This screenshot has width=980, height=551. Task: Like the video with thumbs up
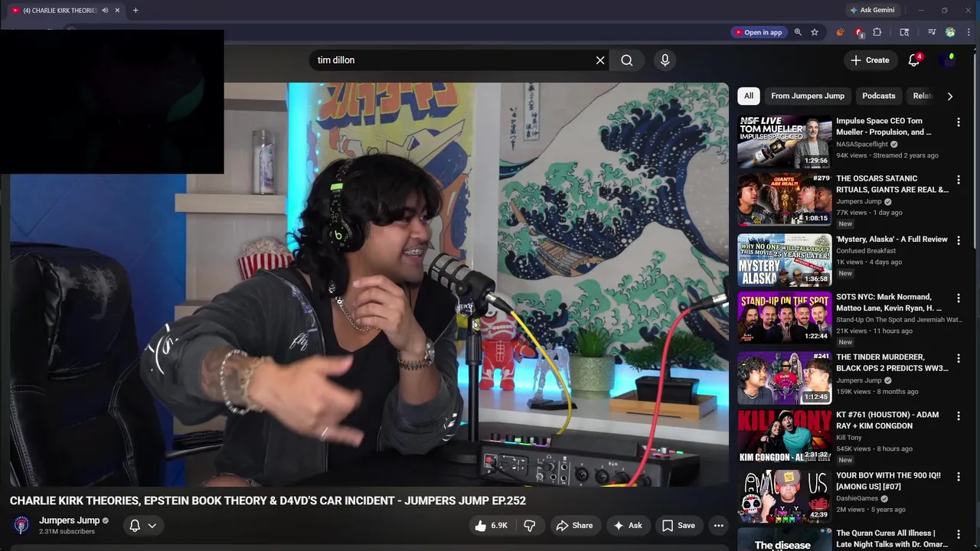coord(491,525)
